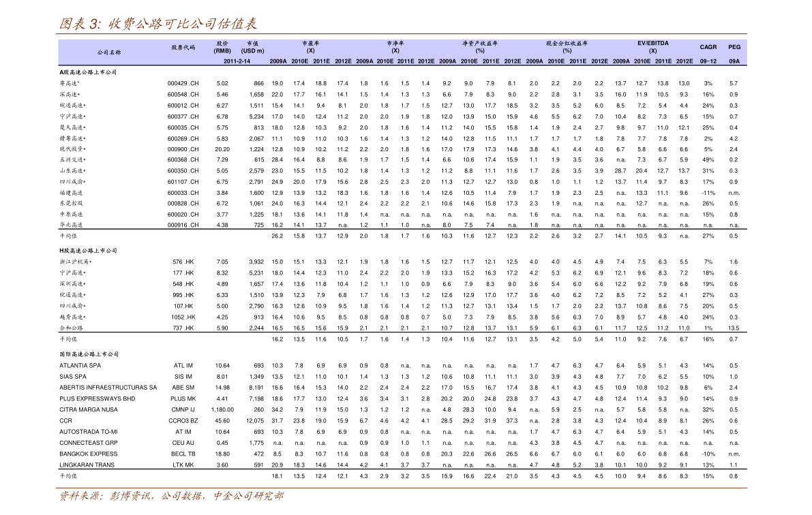Select the 净资产收益率 (%) group header

tap(480, 47)
